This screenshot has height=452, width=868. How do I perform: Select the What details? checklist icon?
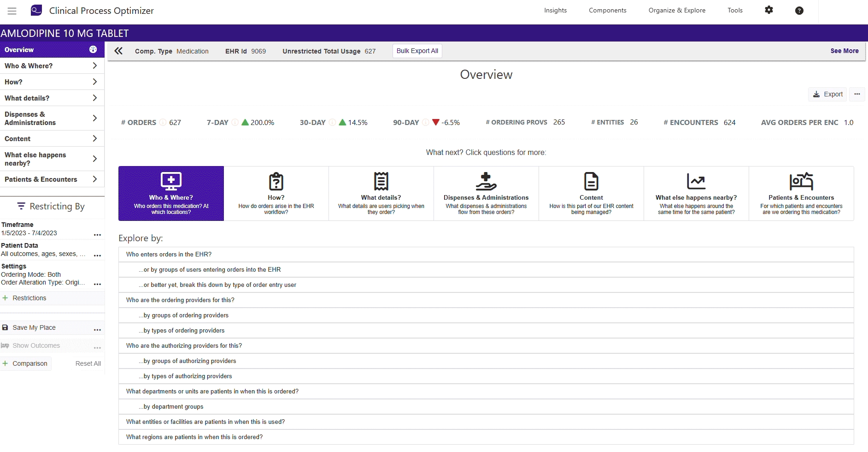(x=381, y=181)
